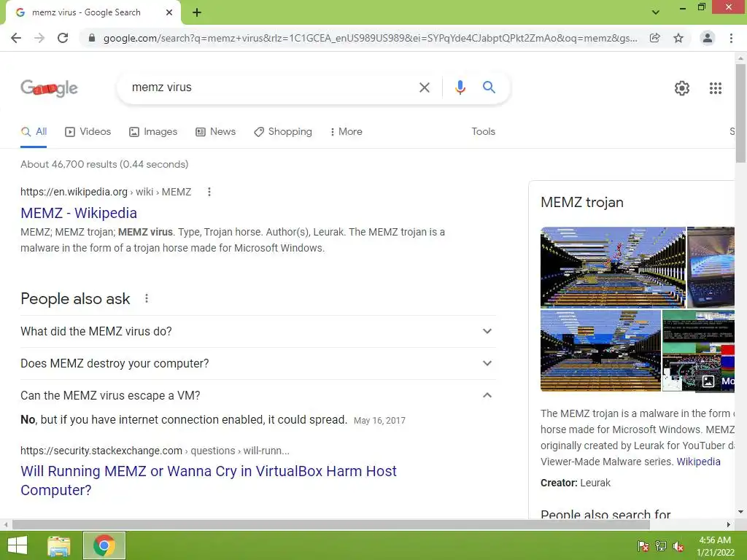Expand 'Does MEMZ destroy your computer?'

click(x=258, y=363)
